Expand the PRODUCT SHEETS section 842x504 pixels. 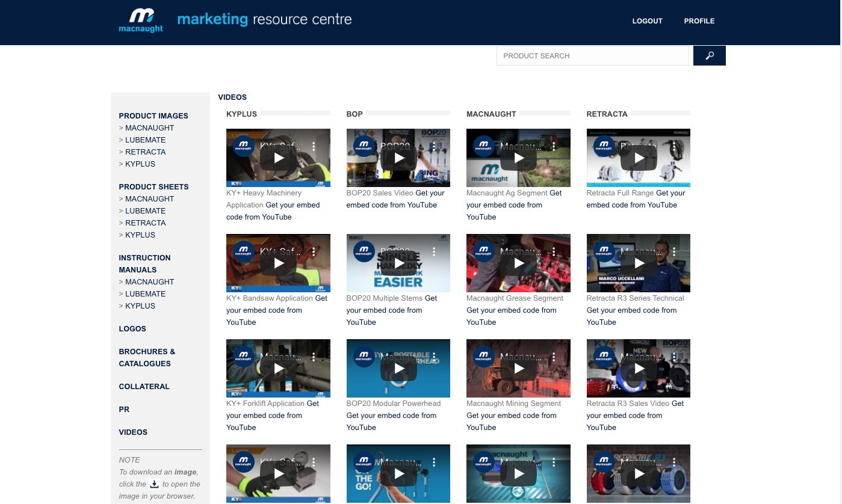click(x=153, y=187)
